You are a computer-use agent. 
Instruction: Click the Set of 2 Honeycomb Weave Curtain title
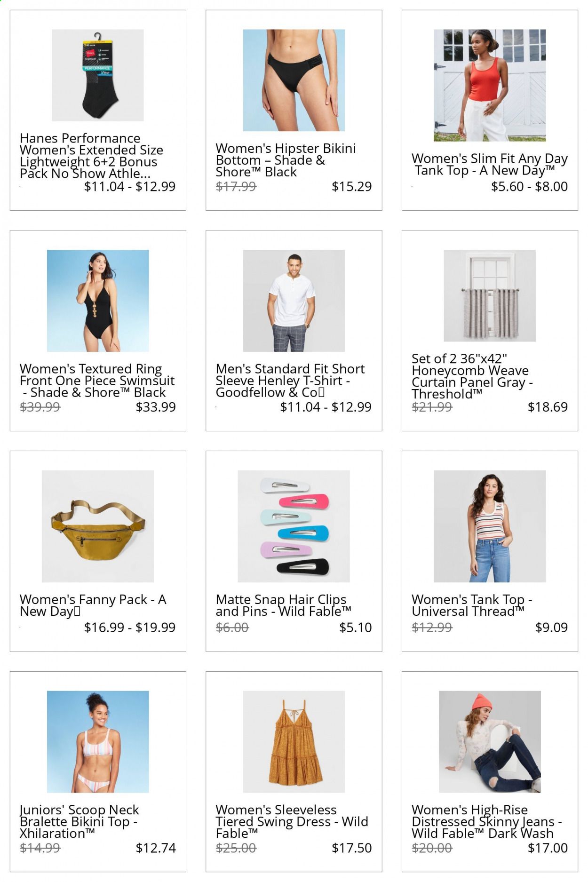click(x=472, y=376)
